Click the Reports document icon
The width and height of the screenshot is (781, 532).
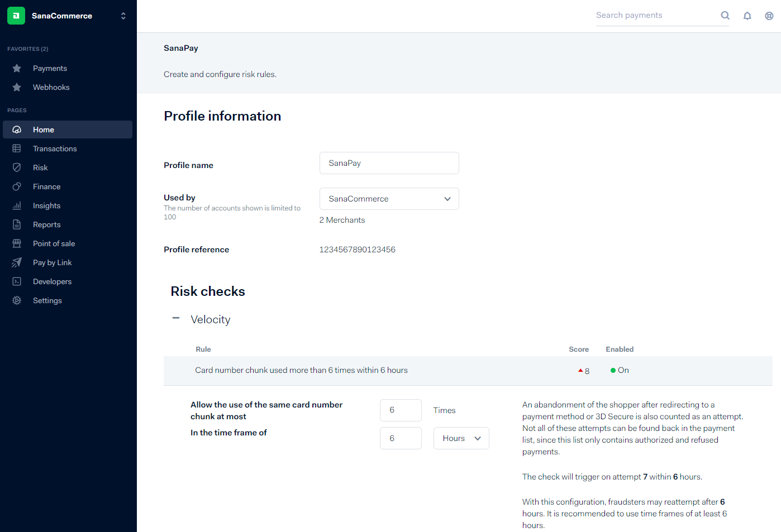17,224
